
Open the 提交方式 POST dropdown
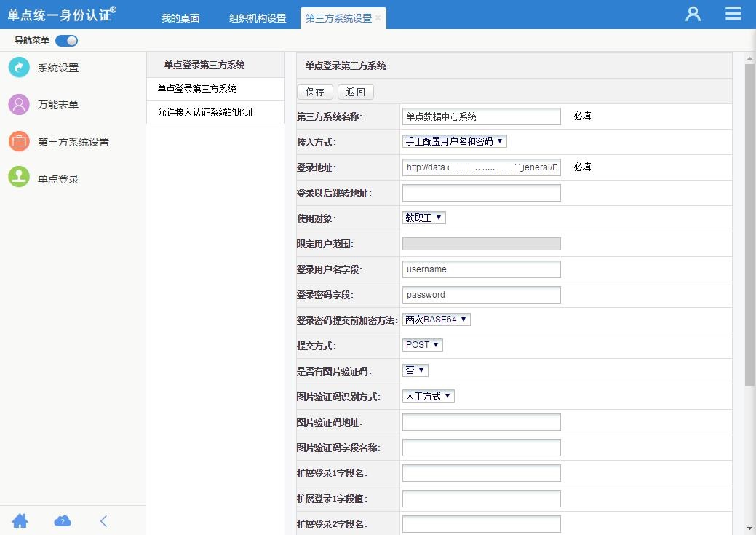coord(422,345)
